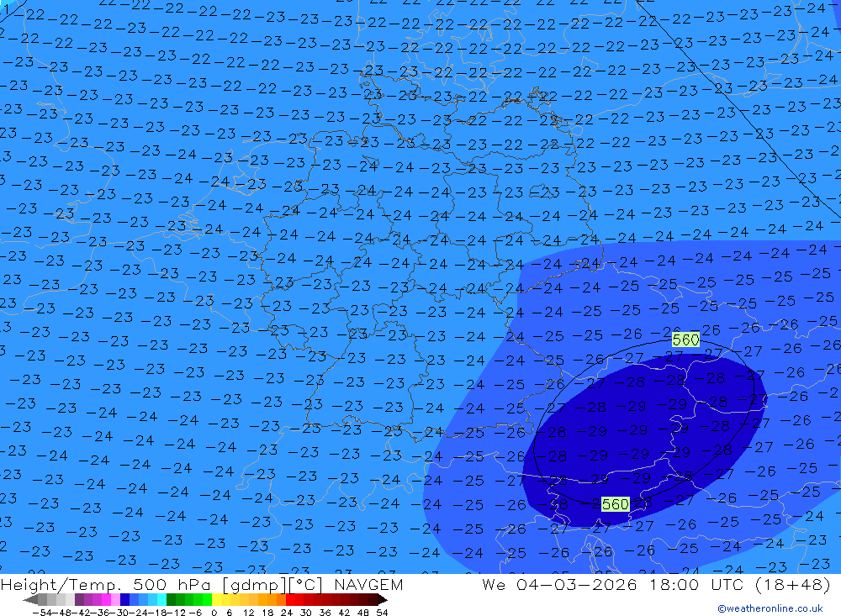Open the weatheronline.co.uk copyright link
The width and height of the screenshot is (841, 616).
(x=770, y=608)
